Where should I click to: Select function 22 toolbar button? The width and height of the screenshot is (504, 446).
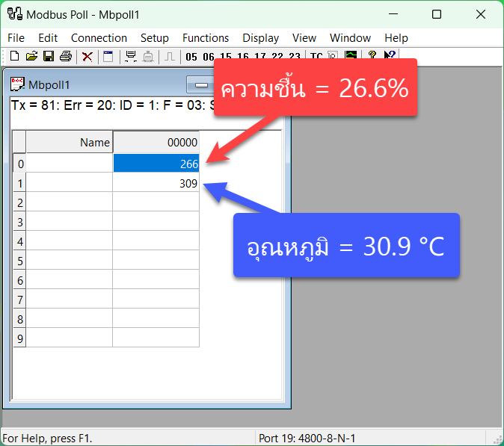[277, 56]
